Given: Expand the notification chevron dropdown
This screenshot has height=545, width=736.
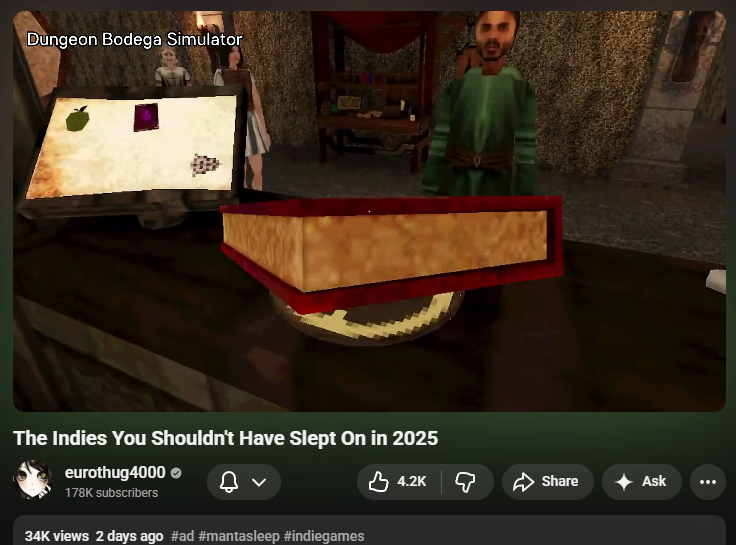Looking at the screenshot, I should click(259, 482).
